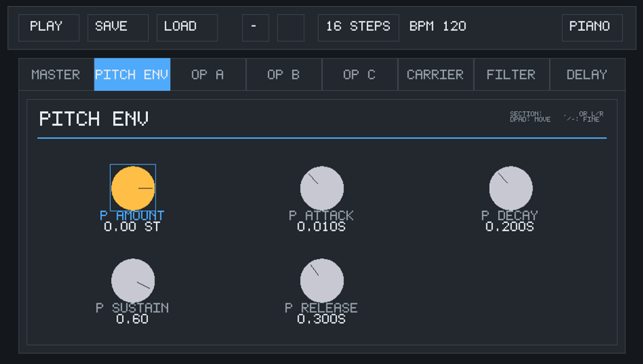Switch to the DELAY tab
Image resolution: width=643 pixels, height=364 pixels.
click(x=587, y=74)
